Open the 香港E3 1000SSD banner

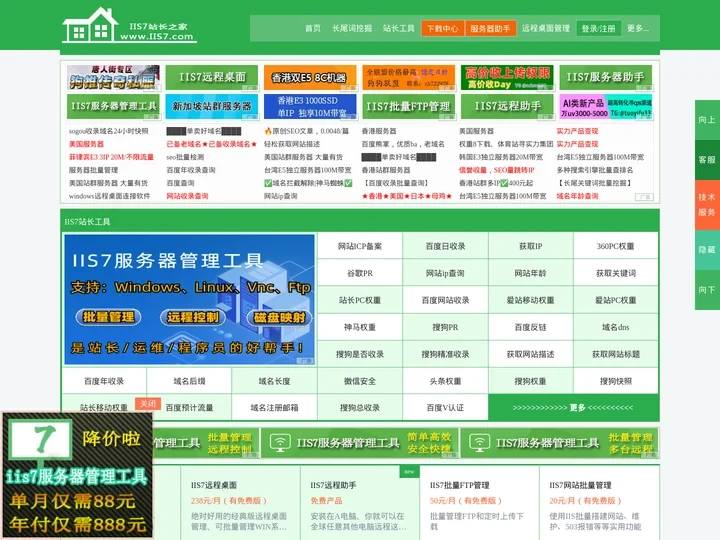point(310,107)
